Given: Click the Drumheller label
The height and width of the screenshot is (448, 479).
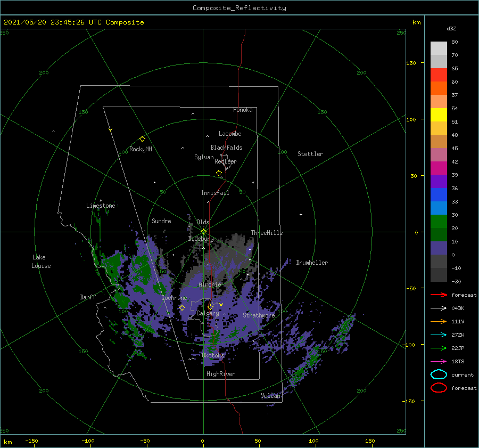Looking at the screenshot, I should pyautogui.click(x=312, y=263).
